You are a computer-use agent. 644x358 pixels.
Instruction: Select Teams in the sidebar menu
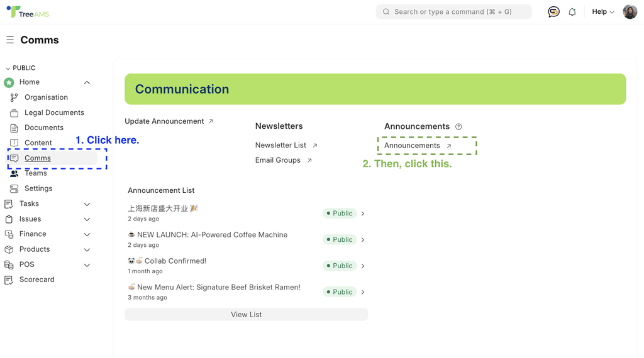tap(36, 173)
